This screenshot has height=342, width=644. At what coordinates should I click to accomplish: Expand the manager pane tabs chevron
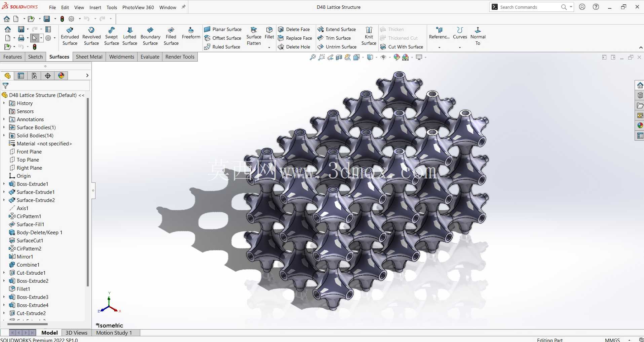pyautogui.click(x=87, y=76)
